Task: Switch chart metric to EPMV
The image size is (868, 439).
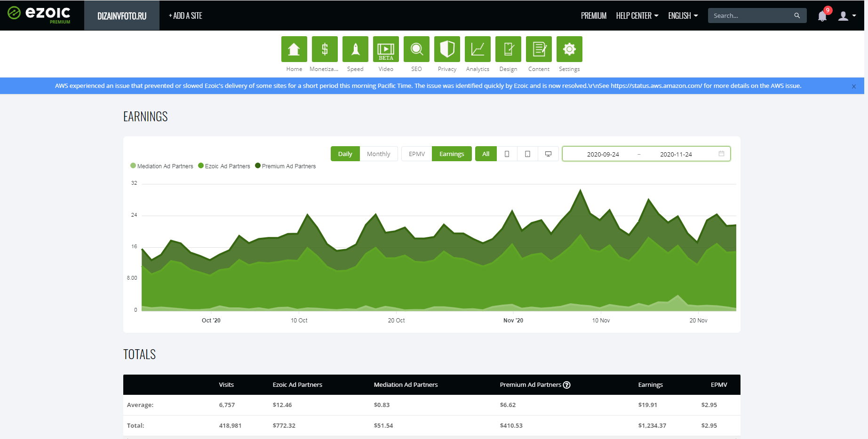Action: [416, 154]
